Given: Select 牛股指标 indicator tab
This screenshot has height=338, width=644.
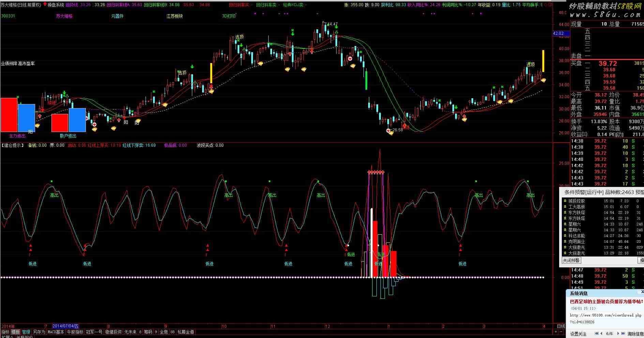Looking at the screenshot, I should [75, 332].
